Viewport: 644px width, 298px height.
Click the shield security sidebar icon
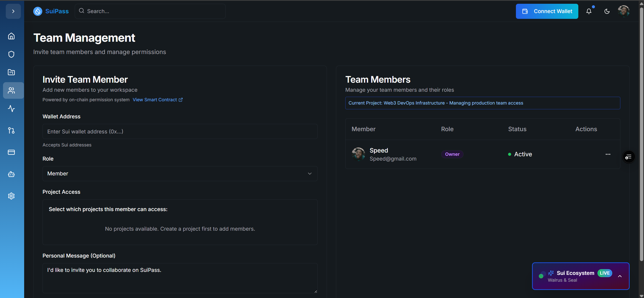tap(11, 54)
